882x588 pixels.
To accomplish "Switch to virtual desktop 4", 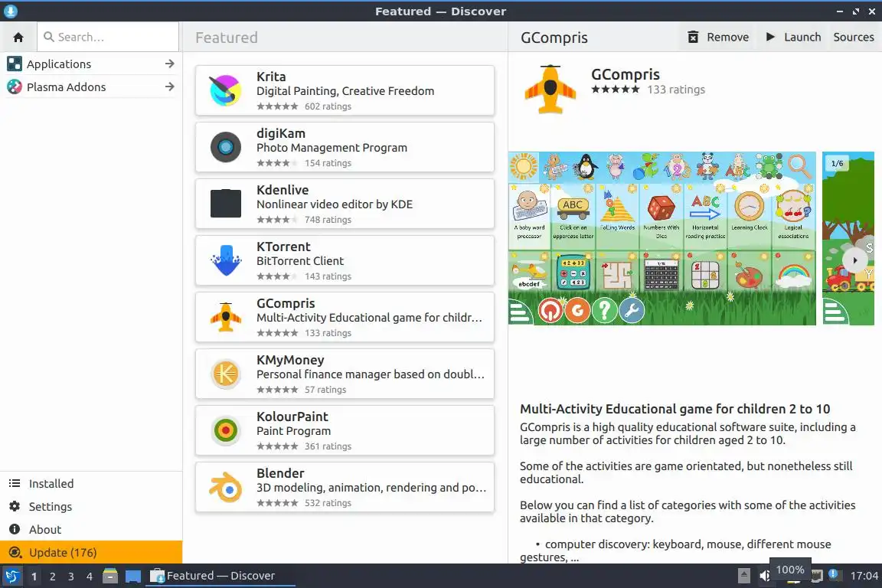I will tap(90, 577).
